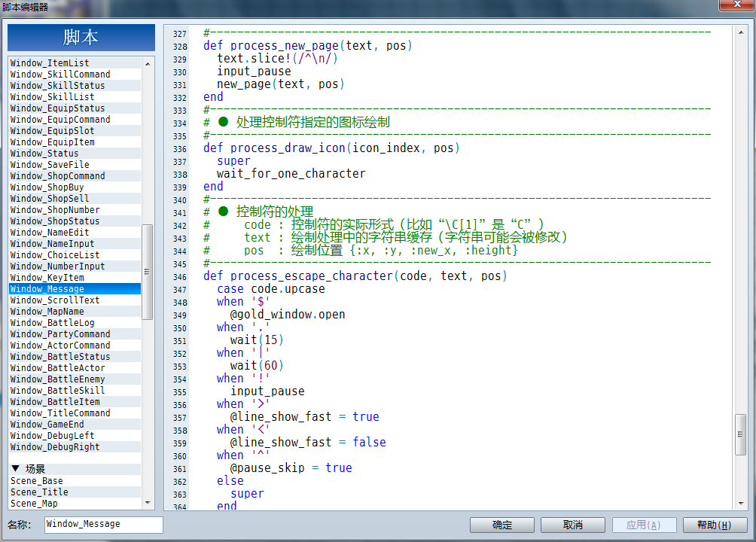
Task: Select Window_SkillCommand script
Action: 75,75
